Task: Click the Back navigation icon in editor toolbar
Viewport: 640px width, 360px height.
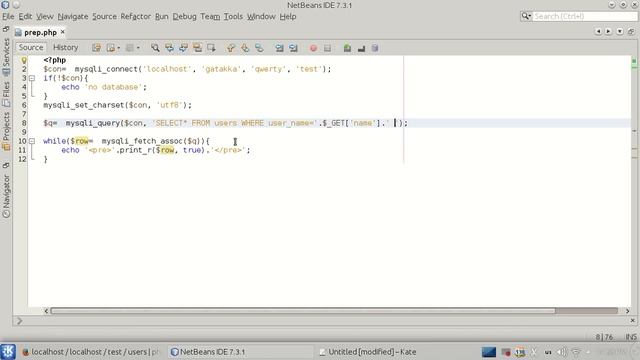Action: 110,48
